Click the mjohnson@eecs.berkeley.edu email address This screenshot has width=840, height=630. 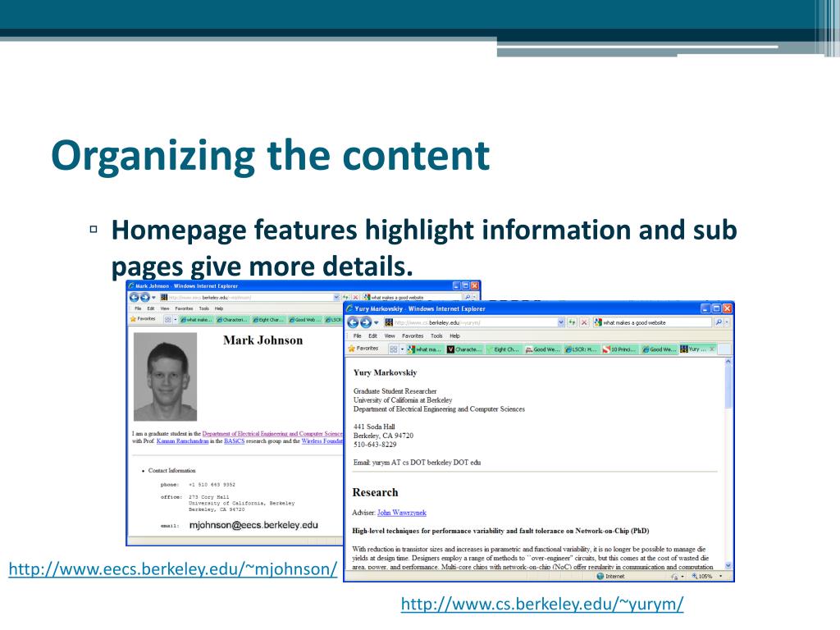point(253,525)
